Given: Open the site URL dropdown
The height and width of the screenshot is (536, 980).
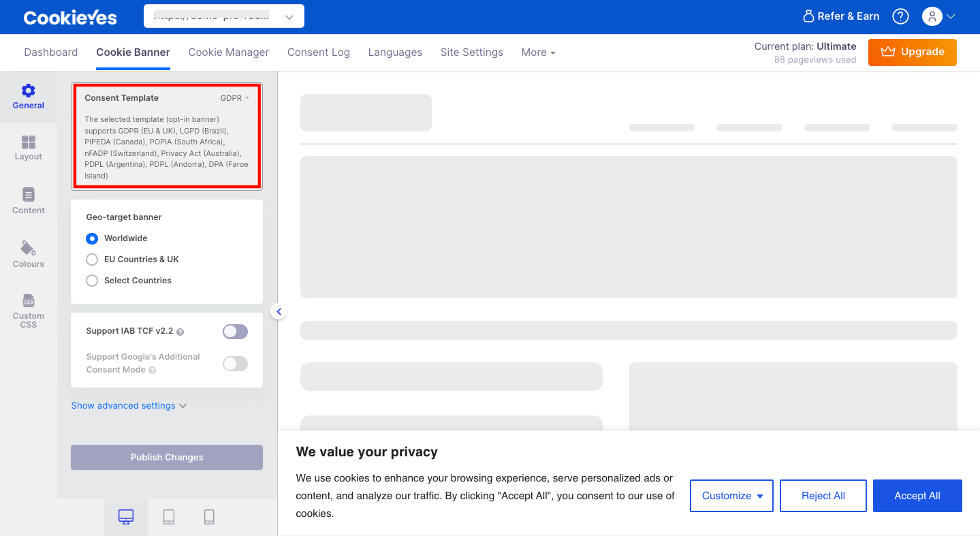Looking at the screenshot, I should [224, 16].
